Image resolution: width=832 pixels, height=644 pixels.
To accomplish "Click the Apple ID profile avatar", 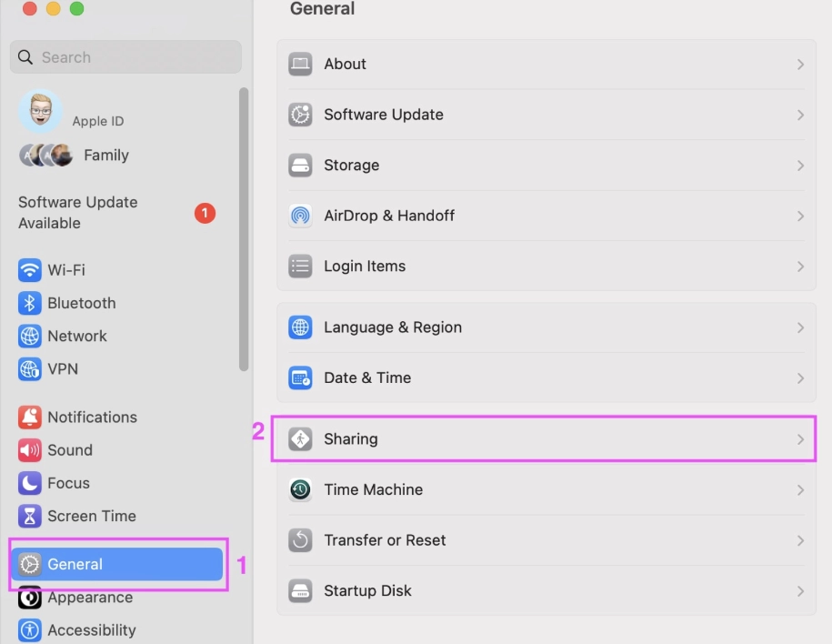I will pos(40,111).
